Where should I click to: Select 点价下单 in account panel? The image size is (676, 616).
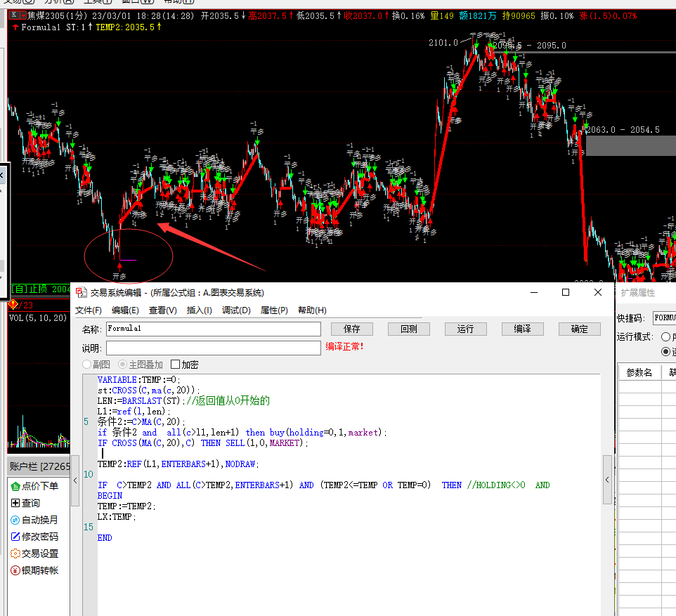pyautogui.click(x=40, y=486)
